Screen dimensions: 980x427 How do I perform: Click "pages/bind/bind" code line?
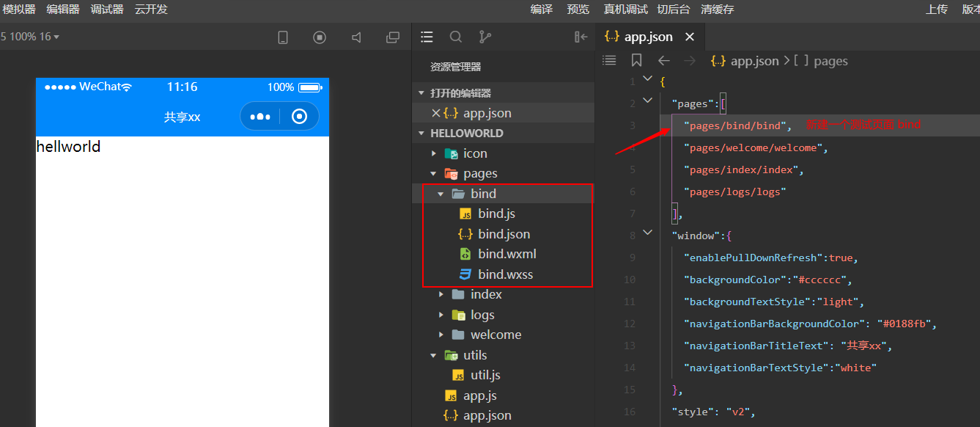click(737, 126)
